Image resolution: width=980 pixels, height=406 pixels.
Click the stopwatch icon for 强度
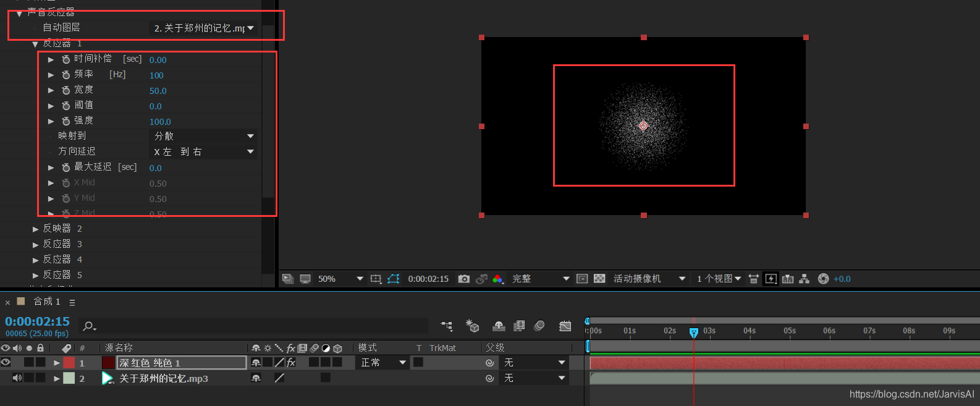(x=66, y=121)
